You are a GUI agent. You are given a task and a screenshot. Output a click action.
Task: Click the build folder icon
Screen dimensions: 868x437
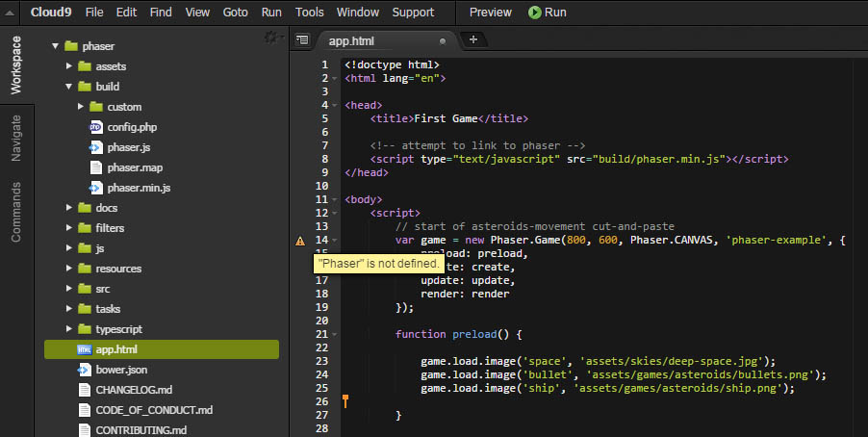coord(84,87)
